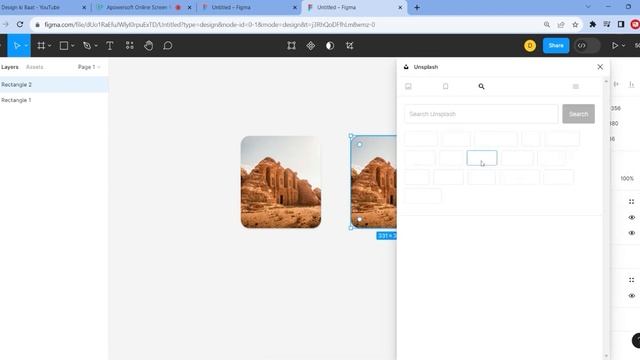Switch to the Layers tab
The width and height of the screenshot is (640, 360).
(x=10, y=67)
